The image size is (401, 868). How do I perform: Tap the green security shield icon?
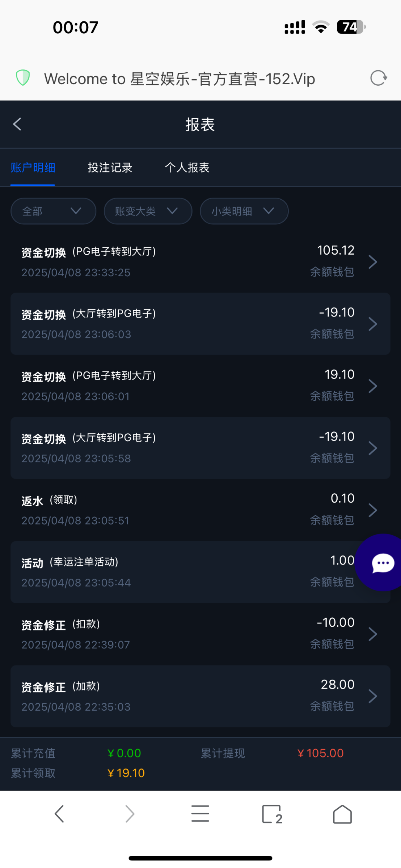click(23, 78)
